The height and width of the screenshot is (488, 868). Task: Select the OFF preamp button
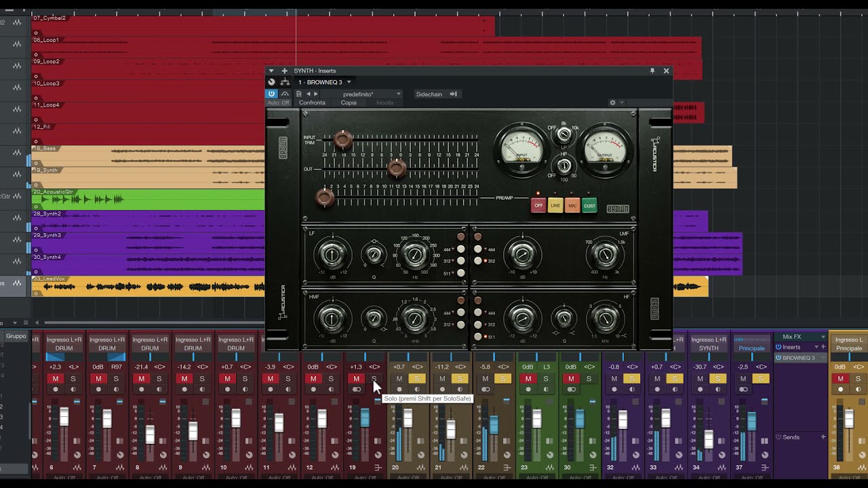tap(538, 205)
